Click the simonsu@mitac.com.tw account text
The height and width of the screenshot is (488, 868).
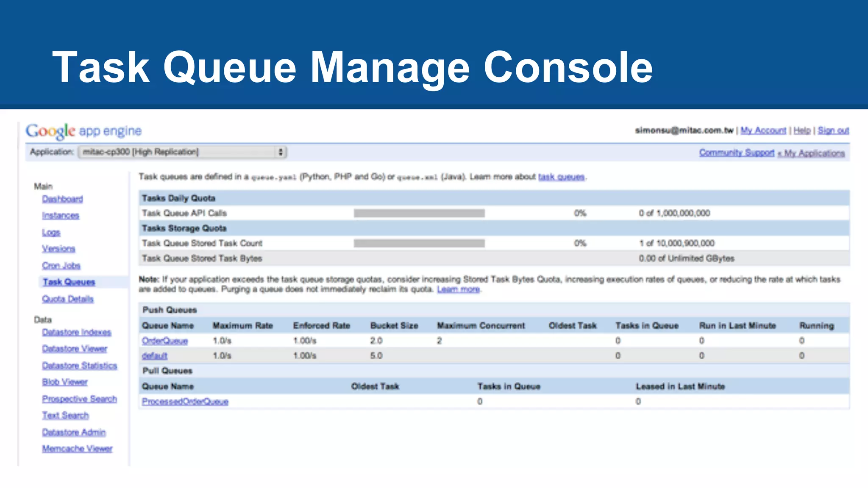click(x=684, y=130)
